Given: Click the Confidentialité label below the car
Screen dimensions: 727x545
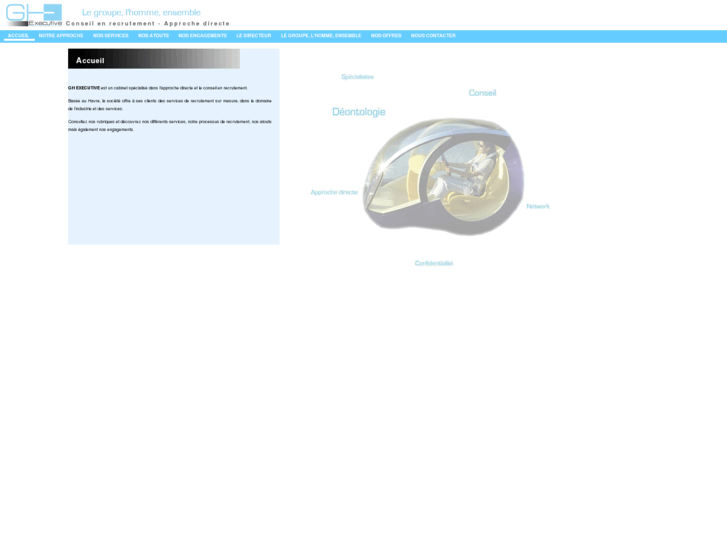Looking at the screenshot, I should tap(434, 263).
